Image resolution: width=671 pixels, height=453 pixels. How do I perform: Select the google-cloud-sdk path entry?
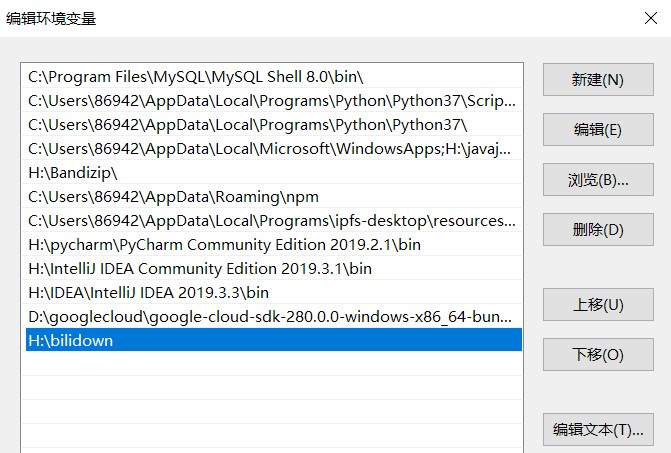(x=274, y=317)
